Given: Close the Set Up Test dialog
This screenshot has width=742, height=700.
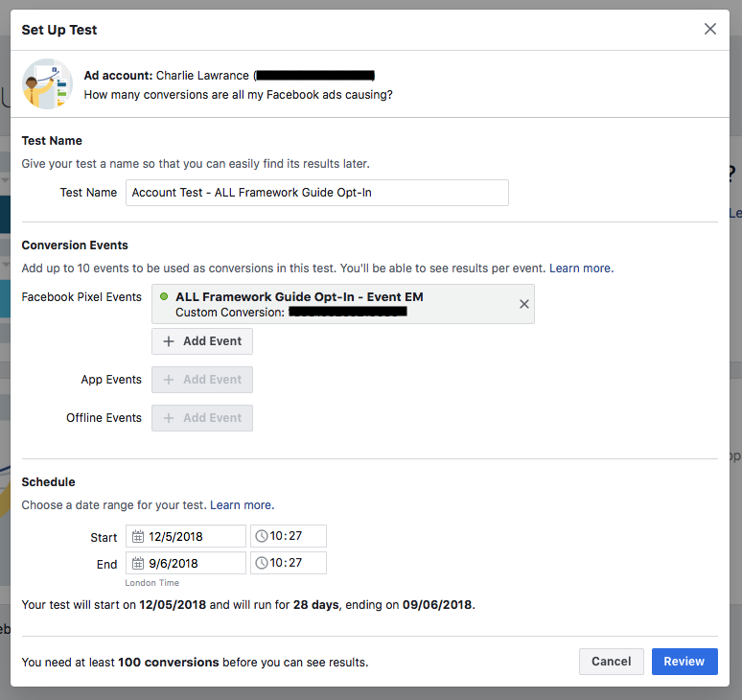Looking at the screenshot, I should 709,29.
